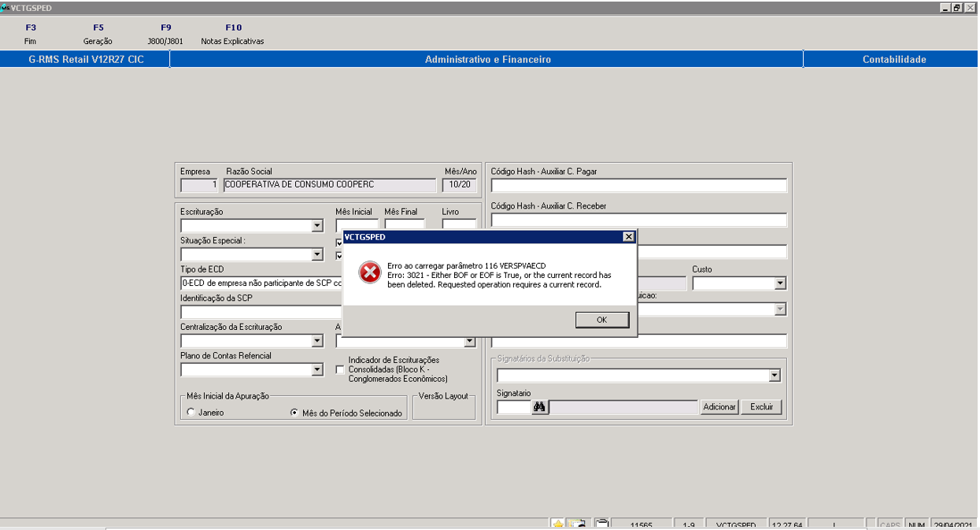Click the Administrativo e Financeiro header
This screenshot has width=980, height=530.
tap(487, 60)
